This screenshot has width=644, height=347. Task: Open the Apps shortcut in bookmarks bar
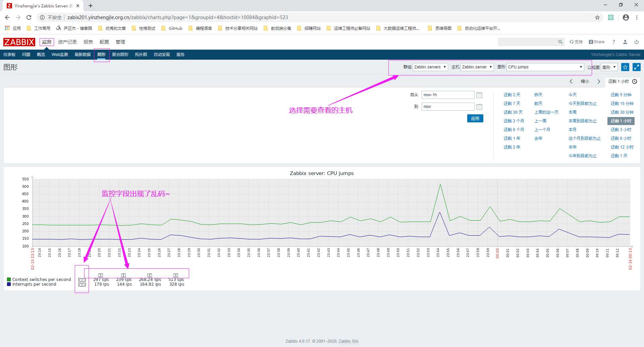click(x=13, y=28)
